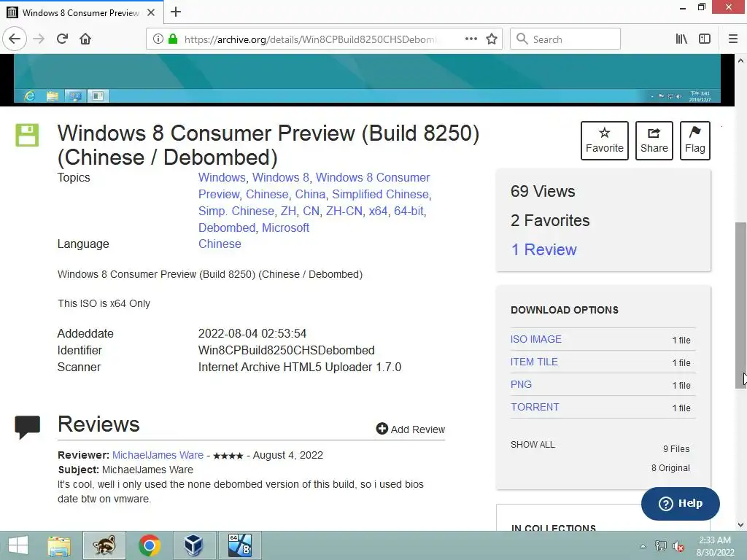Open the Windows 8 Consumer Preview topic
The width and height of the screenshot is (747, 560).
pyautogui.click(x=373, y=178)
